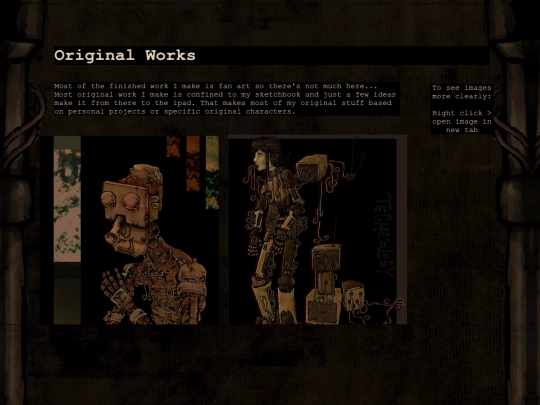Screen dimensions: 540x405
Task: Open the Technology girl artwork thumbnail
Action: [x=318, y=230]
